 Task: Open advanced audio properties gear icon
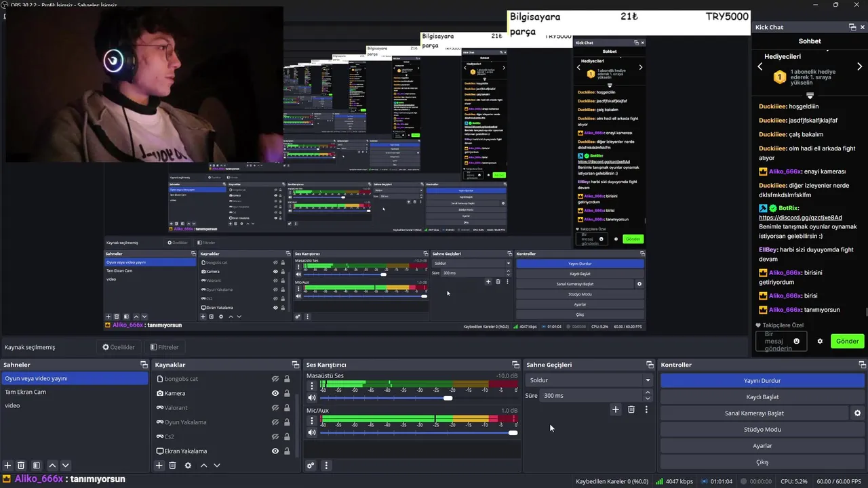(311, 466)
